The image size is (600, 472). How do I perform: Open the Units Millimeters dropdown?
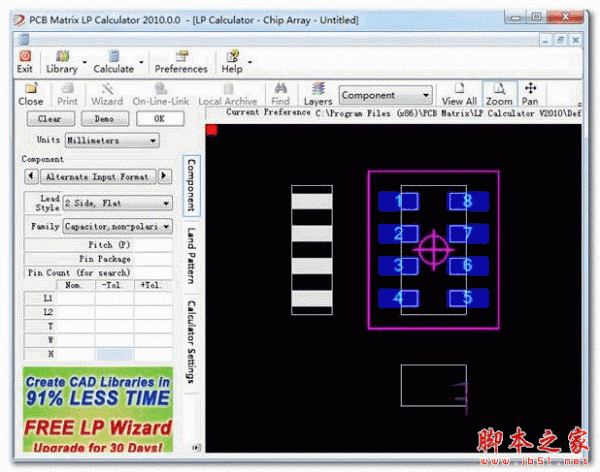pos(112,140)
